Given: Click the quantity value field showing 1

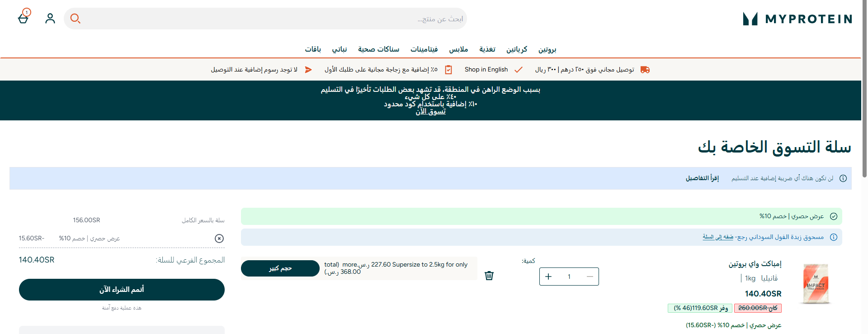Looking at the screenshot, I should pyautogui.click(x=569, y=277).
